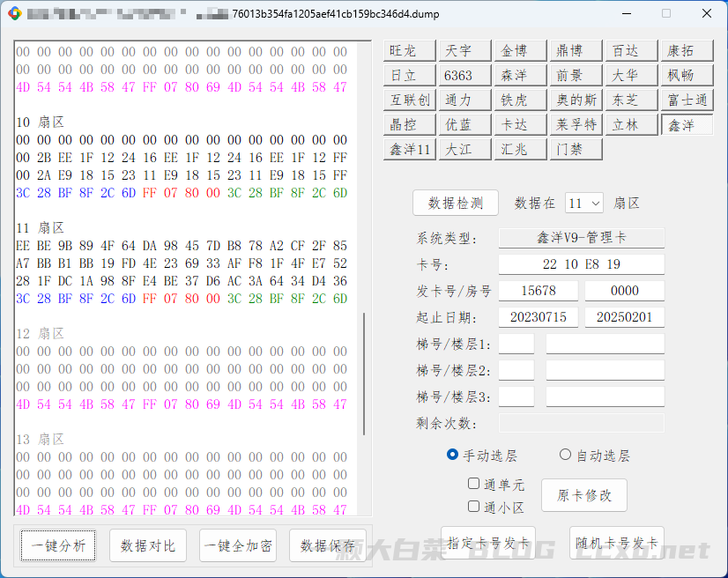Click the 数据保存 button
Viewport: 728px width, 578px height.
coord(328,545)
